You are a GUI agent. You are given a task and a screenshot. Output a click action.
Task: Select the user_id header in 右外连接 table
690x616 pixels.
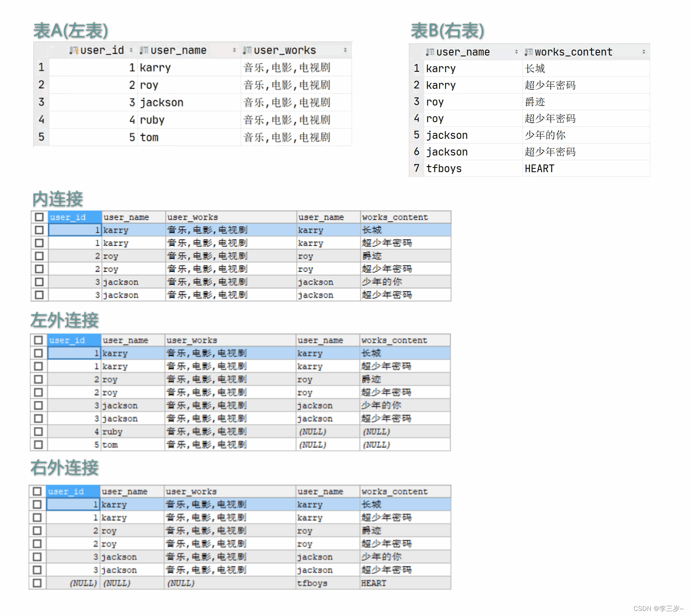pos(73,491)
